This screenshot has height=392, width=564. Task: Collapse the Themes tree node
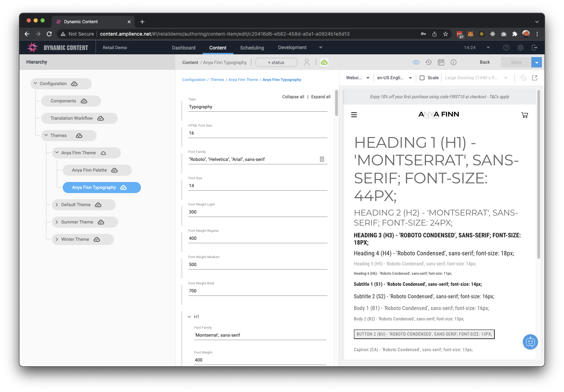tap(46, 135)
